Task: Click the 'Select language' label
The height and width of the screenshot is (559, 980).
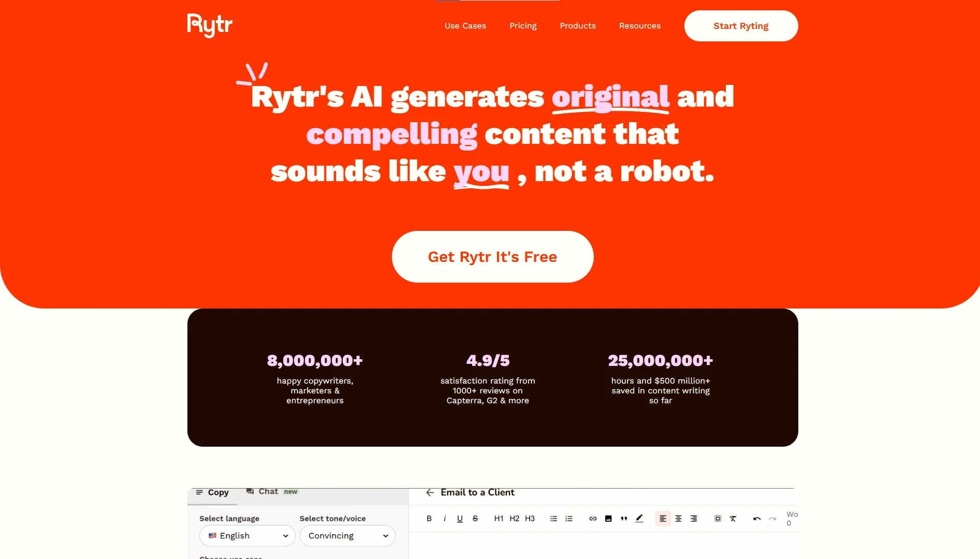Action: click(229, 519)
